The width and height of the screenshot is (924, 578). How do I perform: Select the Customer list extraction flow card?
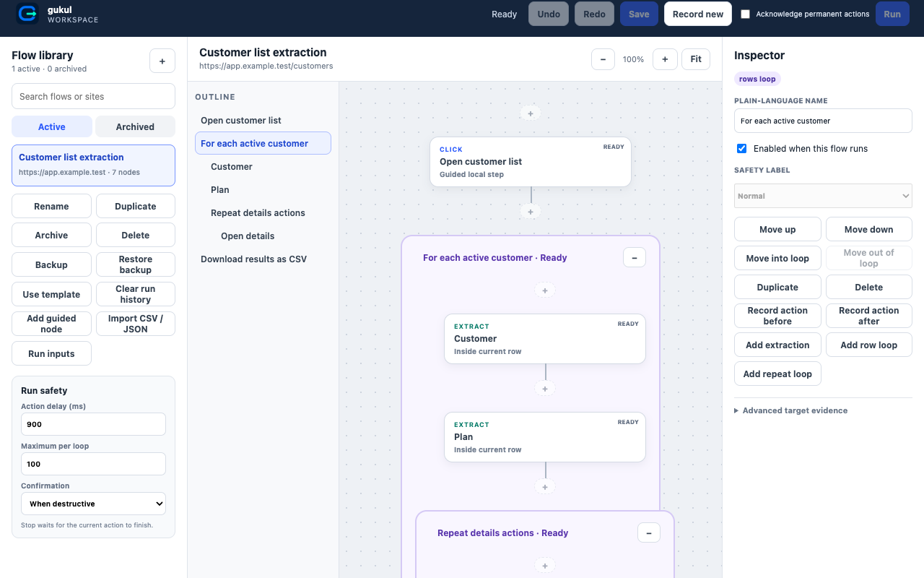pyautogui.click(x=93, y=165)
